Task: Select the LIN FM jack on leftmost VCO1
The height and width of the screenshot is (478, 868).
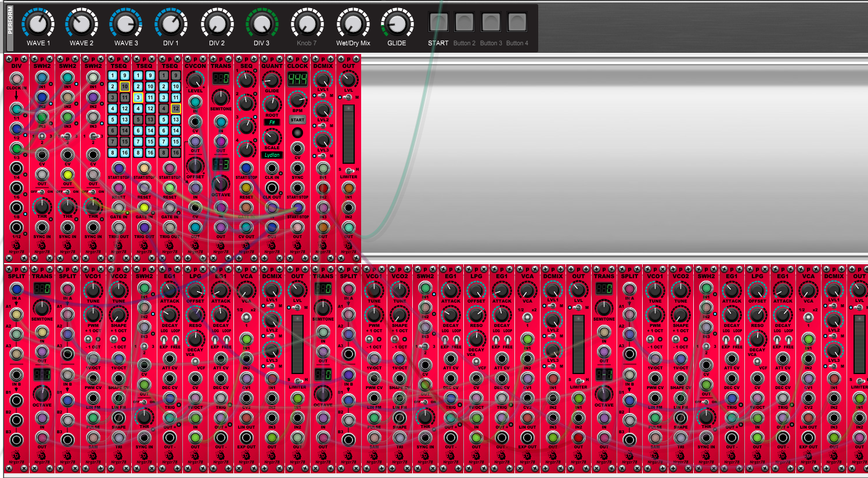Action: (x=93, y=398)
